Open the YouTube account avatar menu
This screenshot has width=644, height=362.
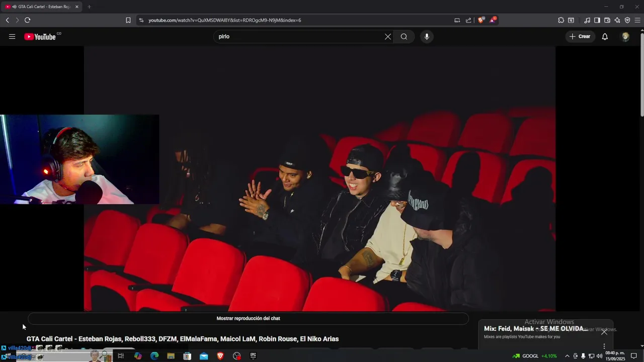click(625, 37)
